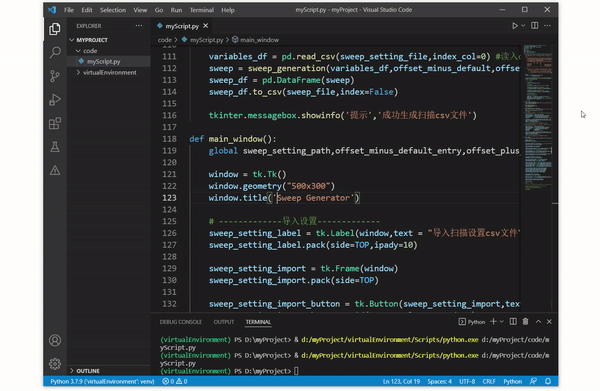
Task: Open the Explorer view in activity bar
Action: (55, 29)
